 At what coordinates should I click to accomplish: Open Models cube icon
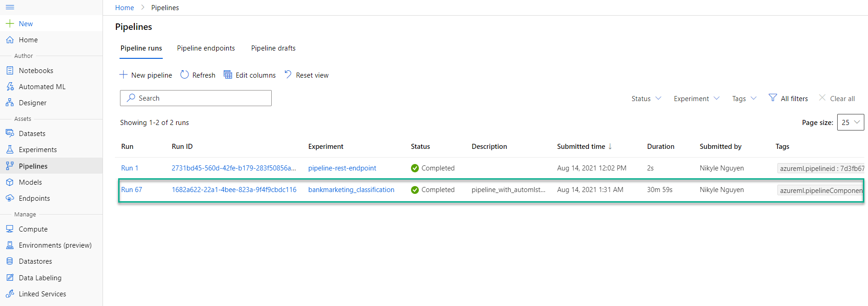click(x=10, y=182)
